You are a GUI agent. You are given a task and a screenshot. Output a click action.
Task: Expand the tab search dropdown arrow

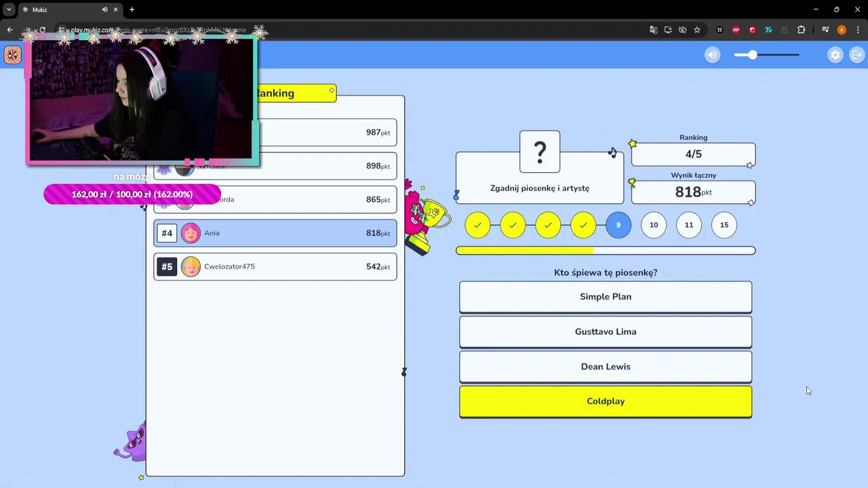[9, 9]
